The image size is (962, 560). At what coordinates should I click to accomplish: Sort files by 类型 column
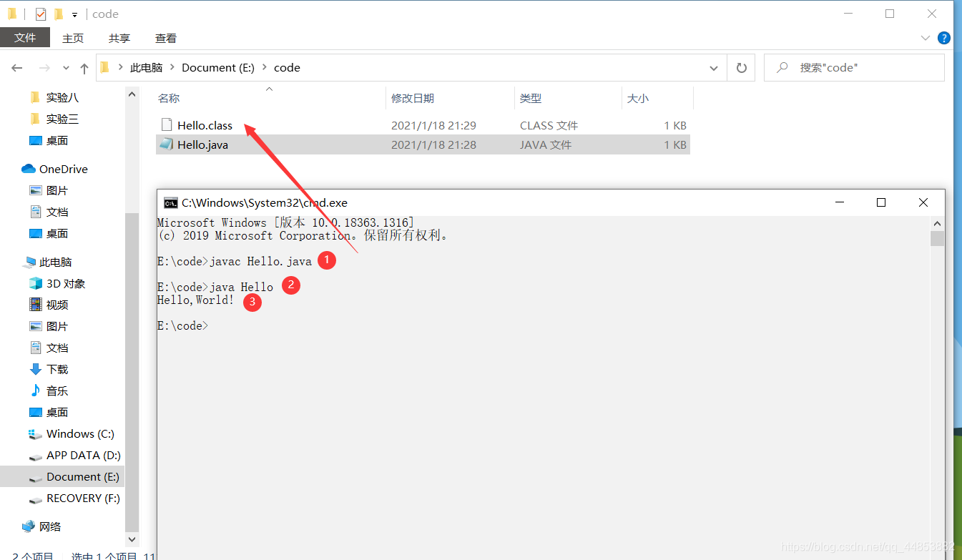pyautogui.click(x=531, y=98)
